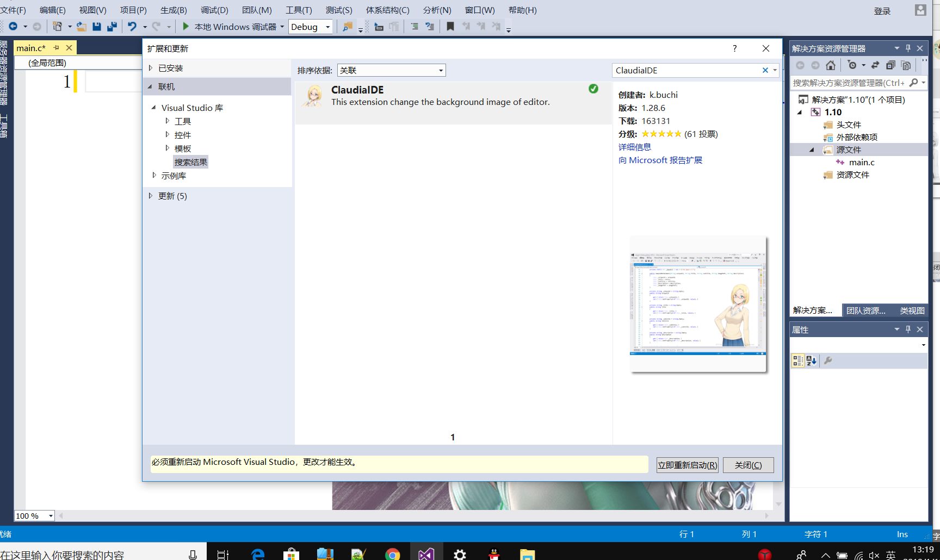Click the Save All icon
This screenshot has height=560, width=940.
(112, 26)
